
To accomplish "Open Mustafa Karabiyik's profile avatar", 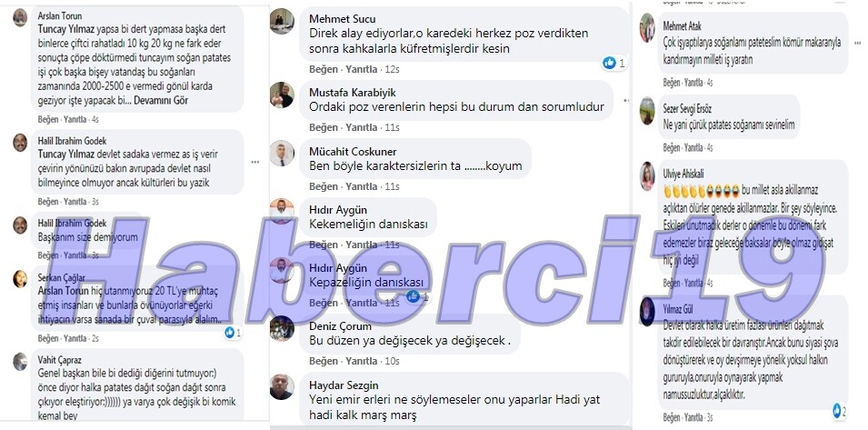I will click(282, 95).
